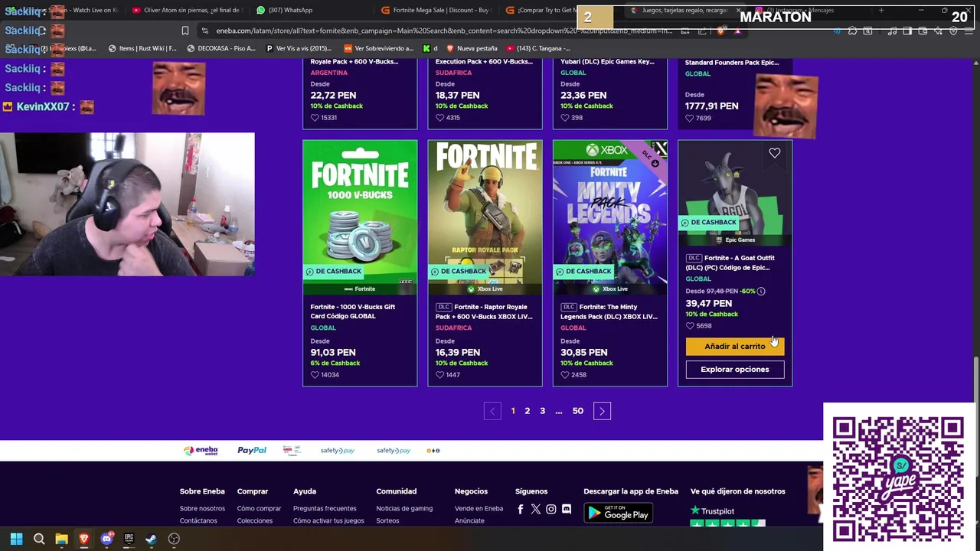Click the Sobre nosotros footer link
980x551 pixels.
click(202, 508)
